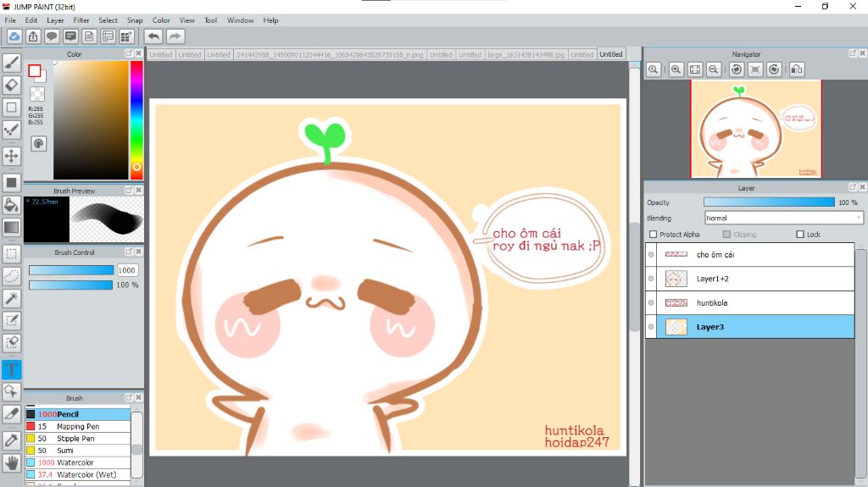Select the Hand tool
Screen dimensions: 868x487
point(12,462)
